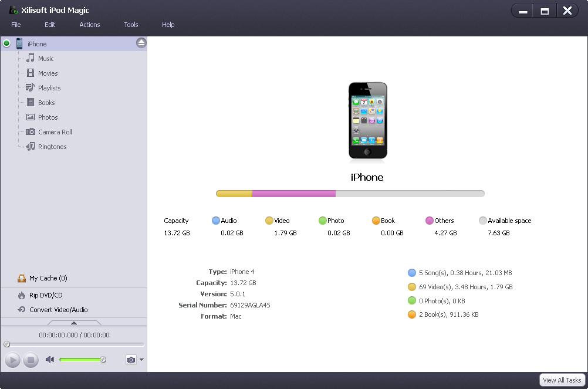This screenshot has width=588, height=389.
Task: Eject the iPhone device
Action: pos(141,43)
